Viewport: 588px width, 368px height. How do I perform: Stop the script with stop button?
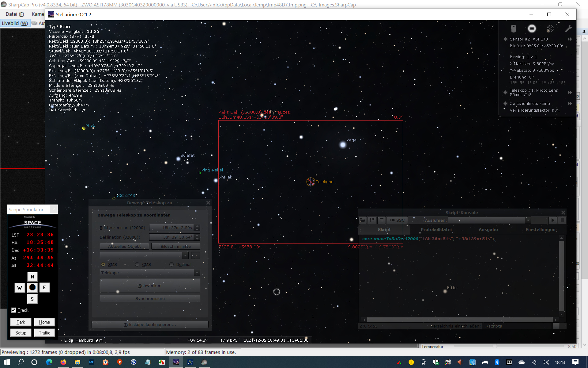(562, 220)
